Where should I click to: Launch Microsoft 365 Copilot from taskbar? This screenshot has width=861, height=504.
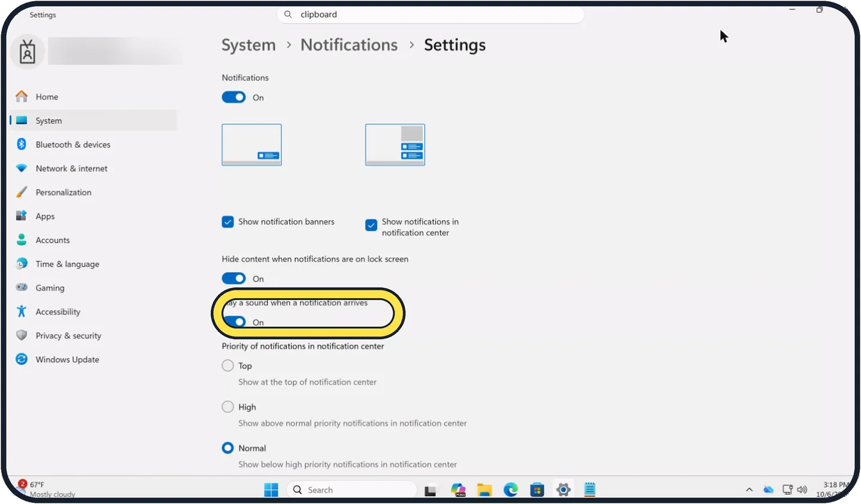click(x=459, y=490)
